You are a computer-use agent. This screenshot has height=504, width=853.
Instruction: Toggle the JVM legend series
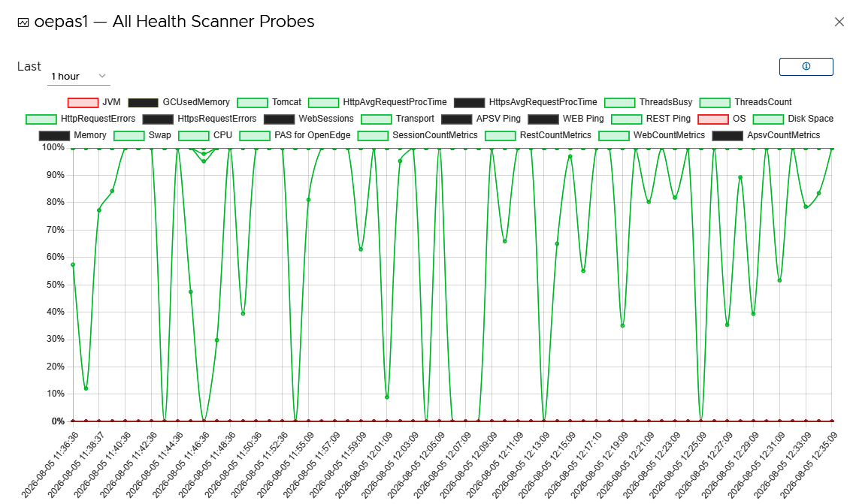click(94, 102)
